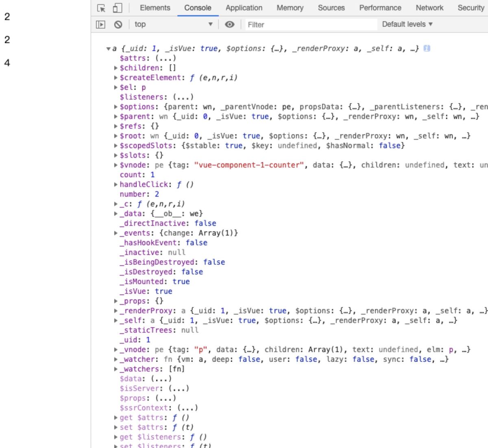Screen dimensions: 488x448
Task: Invoke the $listeners getter ellipsis
Action: coord(183,97)
